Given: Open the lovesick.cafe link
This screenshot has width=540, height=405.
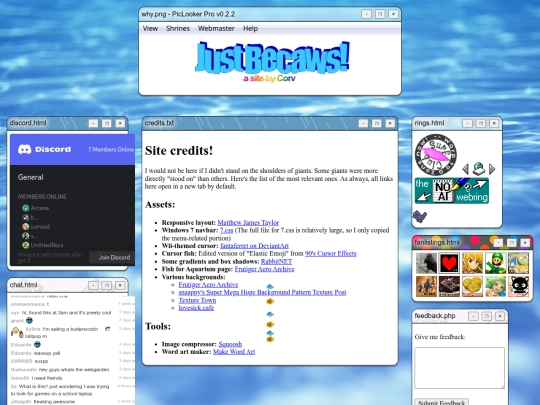Looking at the screenshot, I should click(x=196, y=308).
